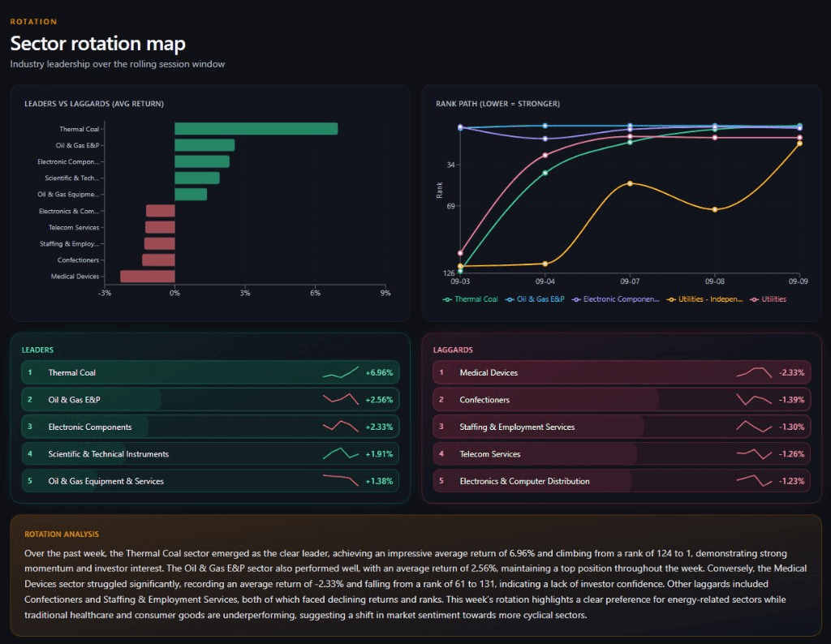Click the +1.91% return value

(379, 454)
